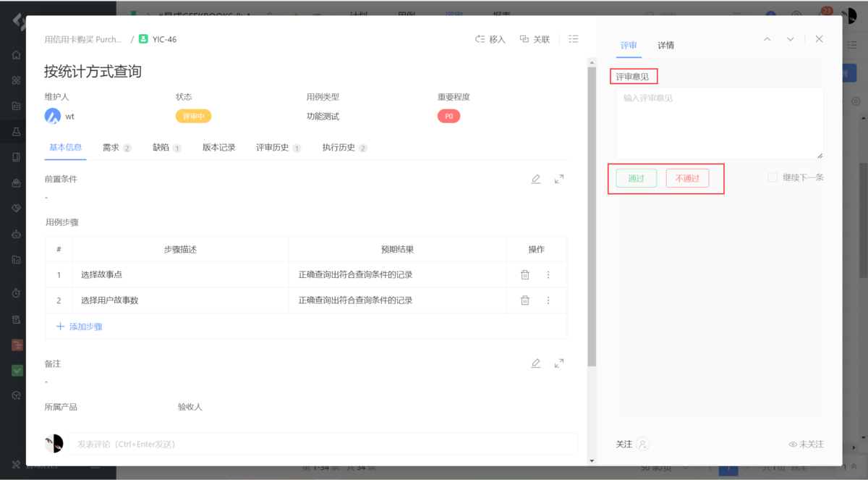
Task: Switch to the 缺陷 tab
Action: [166, 147]
